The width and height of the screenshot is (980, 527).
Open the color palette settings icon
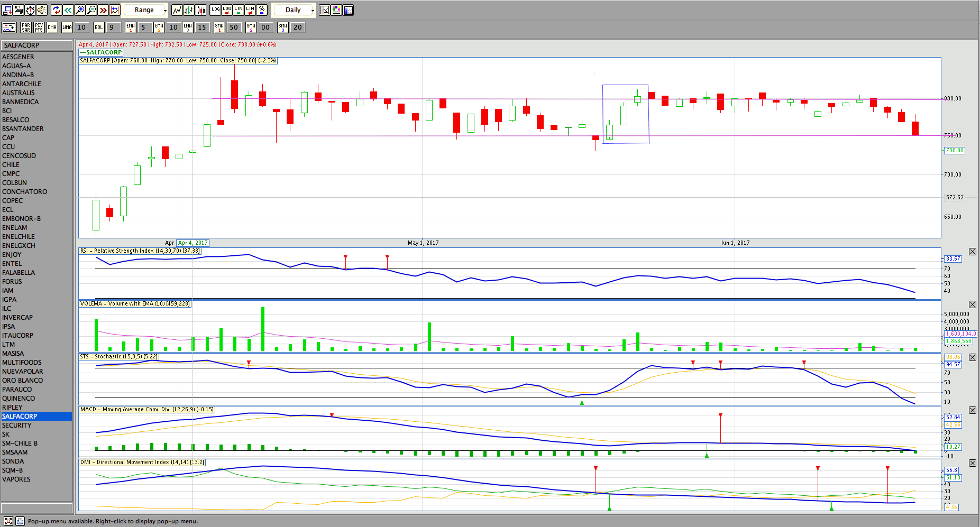[x=336, y=10]
